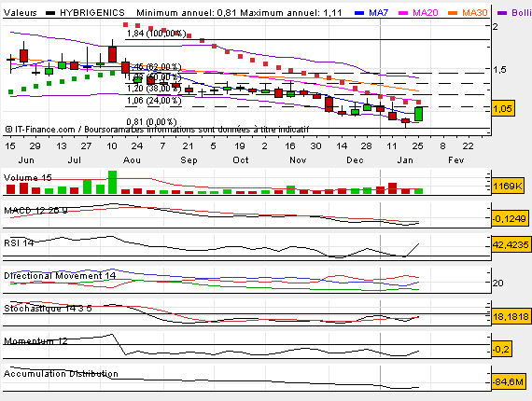
Task: Click the MACD 12 26 9 title
Action: tap(35, 211)
